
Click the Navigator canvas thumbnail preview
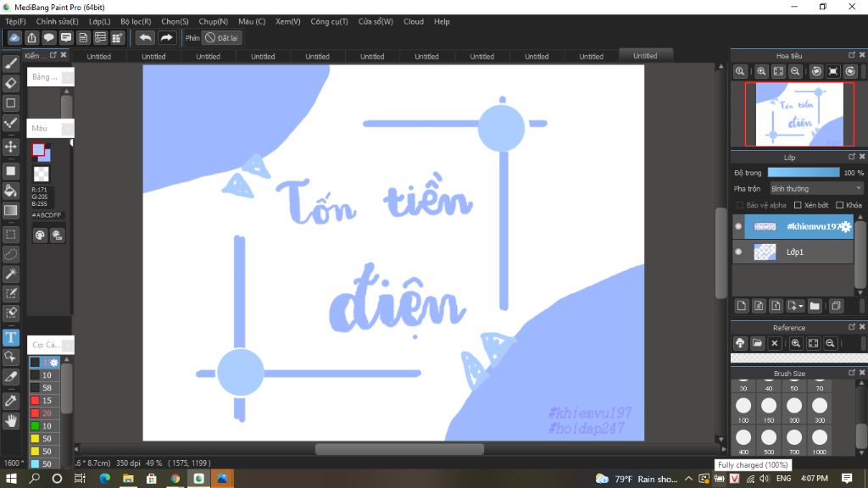pyautogui.click(x=799, y=114)
